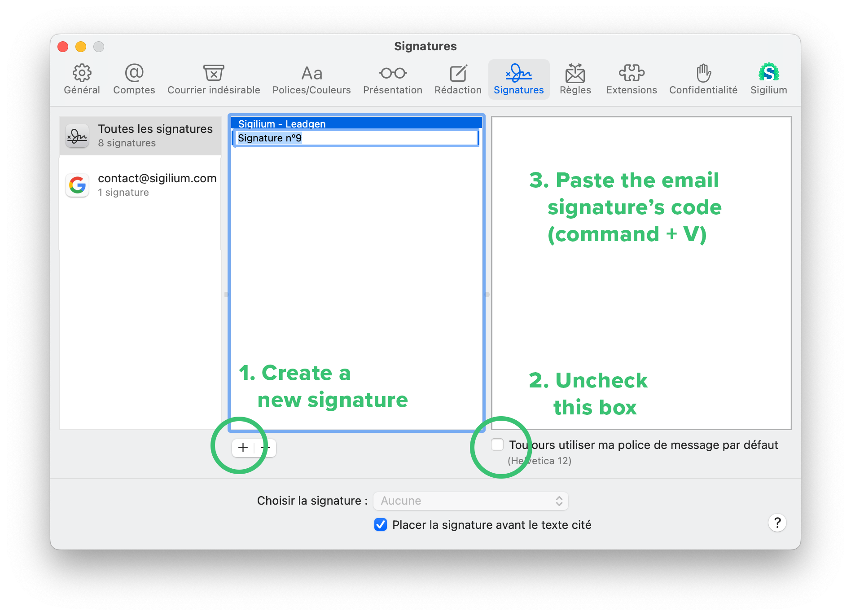Open the Confidentialité privacy tab

click(703, 79)
